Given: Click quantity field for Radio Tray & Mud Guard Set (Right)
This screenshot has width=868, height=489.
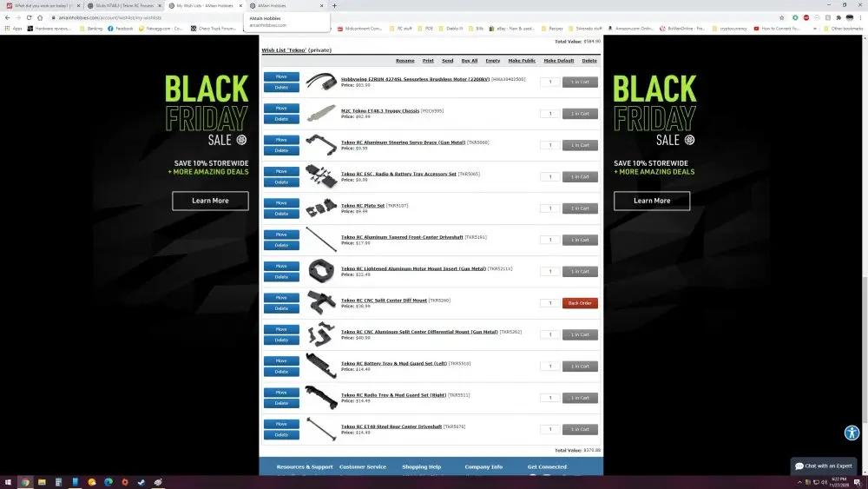Looking at the screenshot, I should pyautogui.click(x=549, y=398).
